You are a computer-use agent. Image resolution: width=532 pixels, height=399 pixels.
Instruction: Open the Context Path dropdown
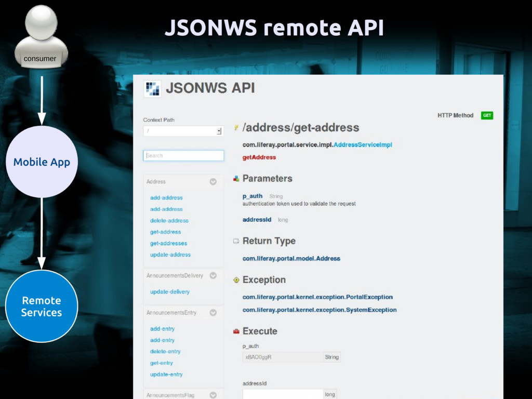pos(183,131)
